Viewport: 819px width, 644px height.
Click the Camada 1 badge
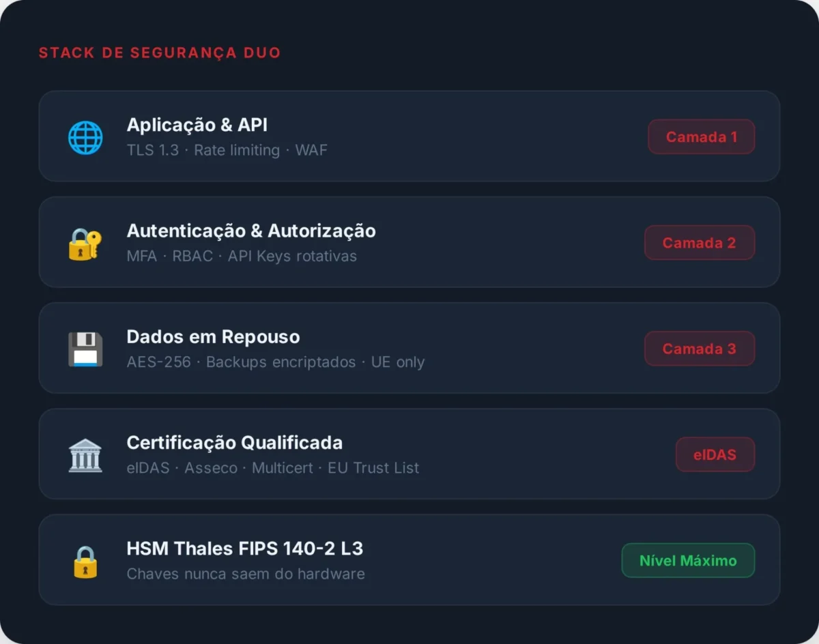tap(702, 136)
